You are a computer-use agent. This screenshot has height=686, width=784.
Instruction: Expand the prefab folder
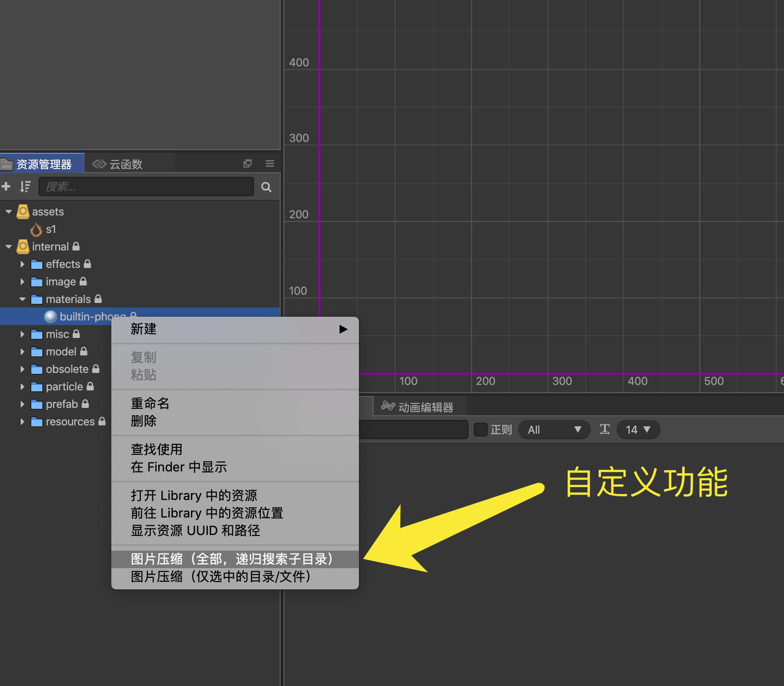point(22,404)
